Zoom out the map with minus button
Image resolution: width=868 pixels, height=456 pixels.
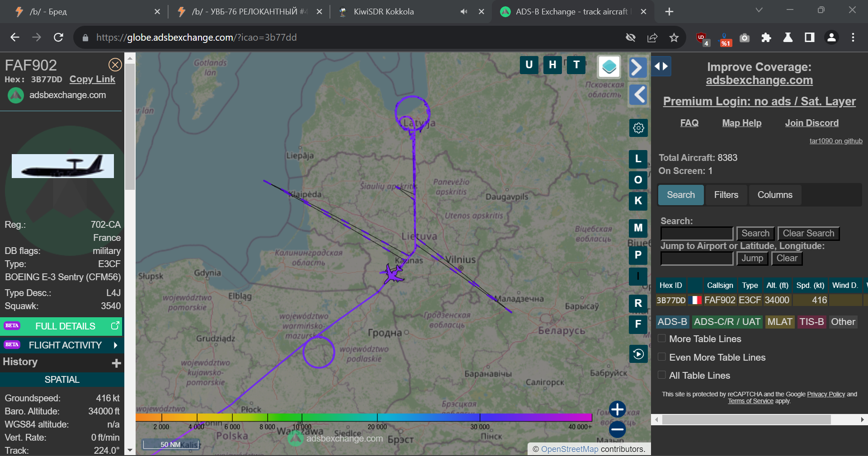pyautogui.click(x=617, y=429)
